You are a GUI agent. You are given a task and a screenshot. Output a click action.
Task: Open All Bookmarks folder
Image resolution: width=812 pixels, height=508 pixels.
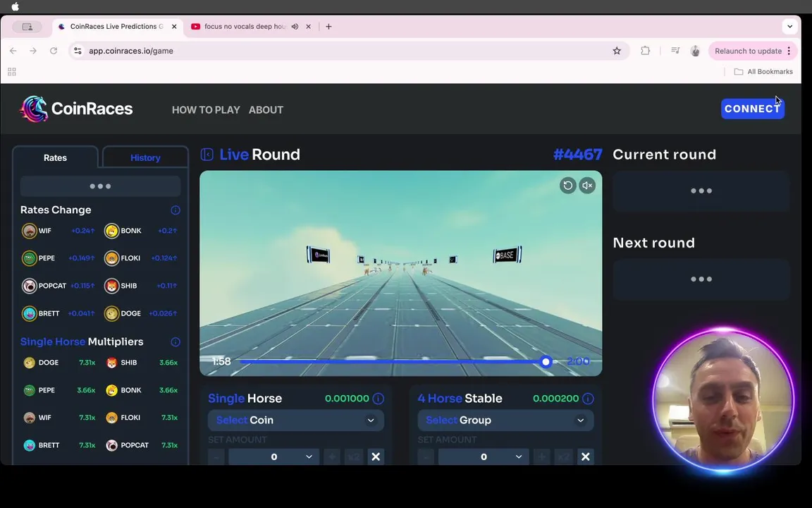click(764, 71)
